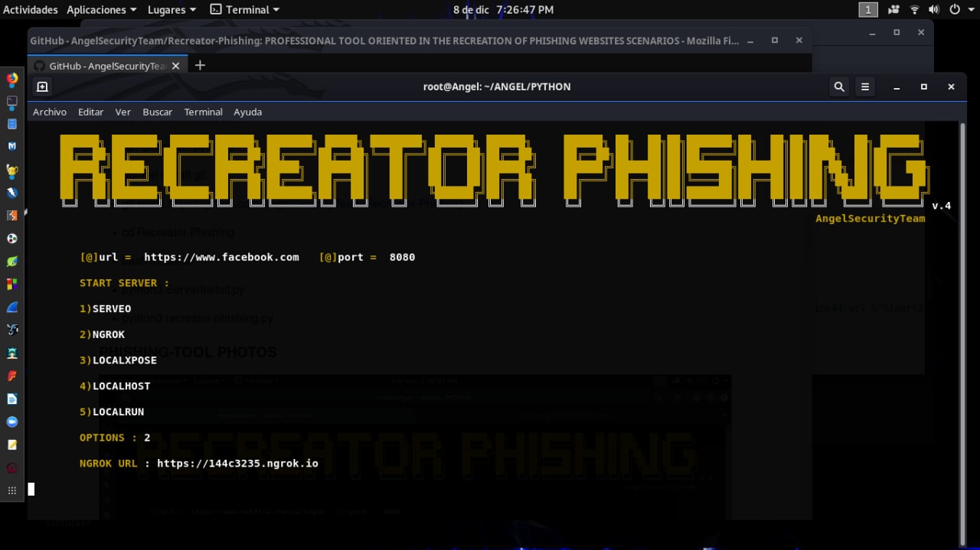Maximize the terminal window

tap(924, 87)
